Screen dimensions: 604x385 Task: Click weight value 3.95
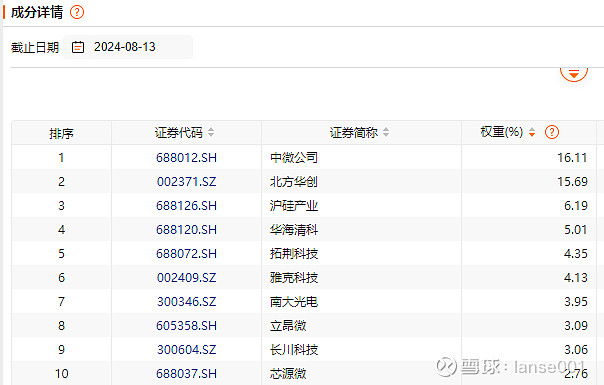point(576,301)
